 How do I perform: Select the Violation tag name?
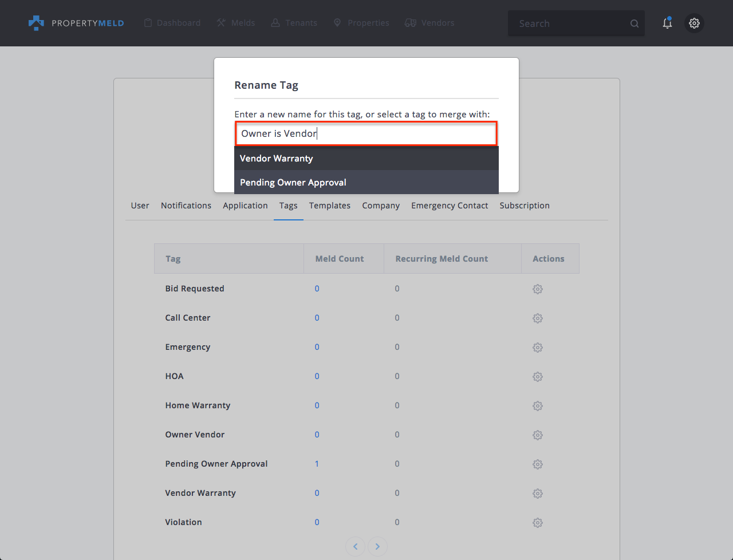(183, 522)
